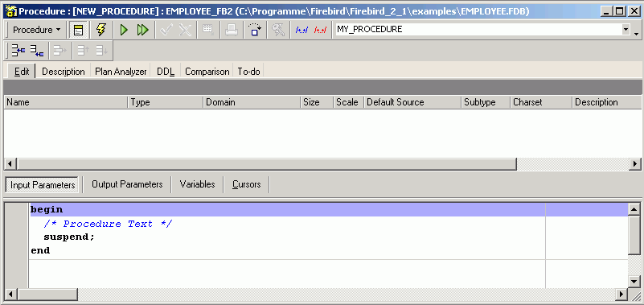Click the Name column header
This screenshot has width=644, height=305.
point(66,102)
